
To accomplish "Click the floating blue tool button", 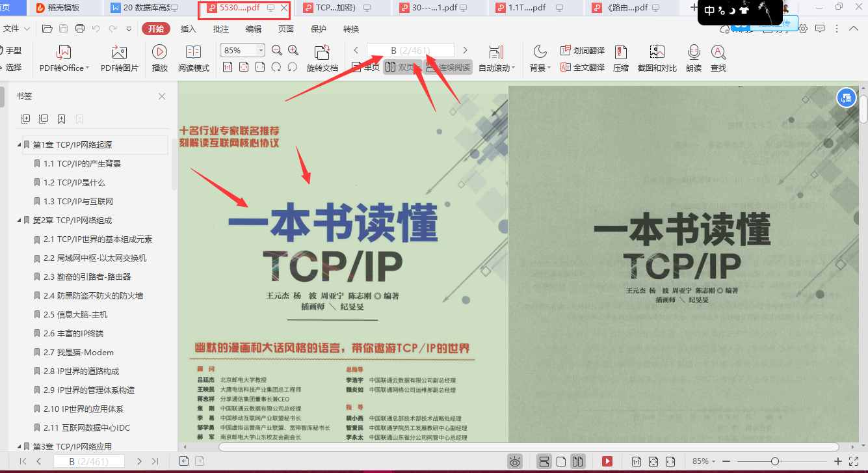I will [846, 98].
